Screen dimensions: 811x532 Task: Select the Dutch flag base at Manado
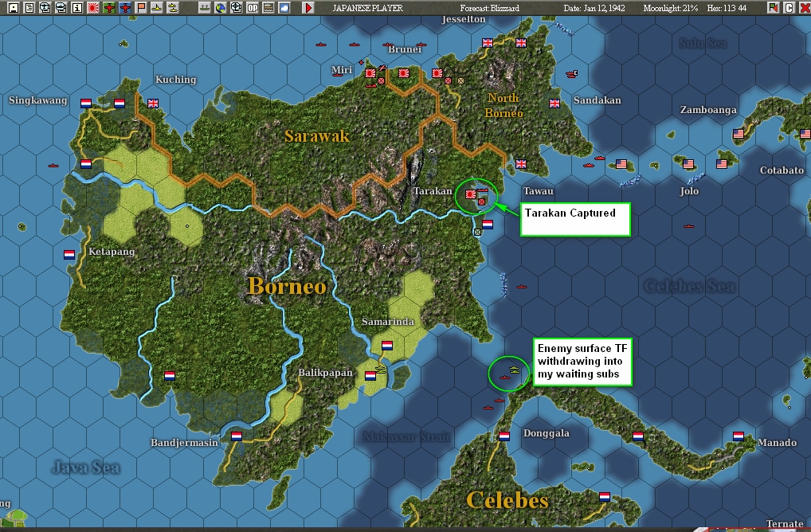[739, 436]
